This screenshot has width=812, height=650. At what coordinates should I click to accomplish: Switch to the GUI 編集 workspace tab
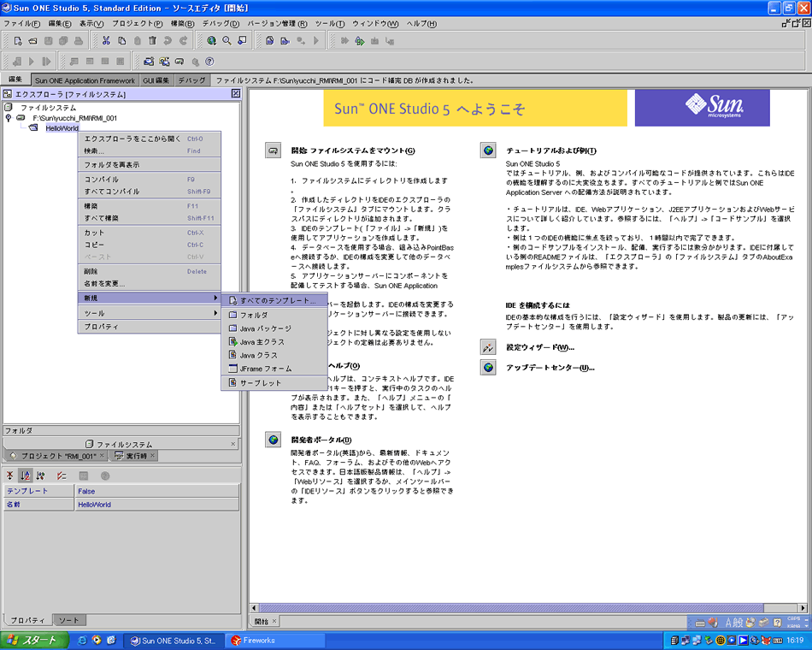click(156, 80)
